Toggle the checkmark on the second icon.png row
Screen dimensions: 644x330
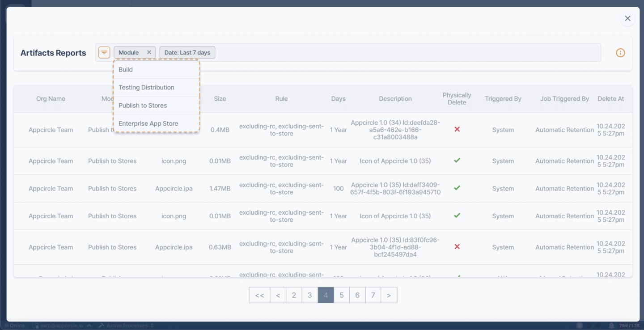point(457,216)
